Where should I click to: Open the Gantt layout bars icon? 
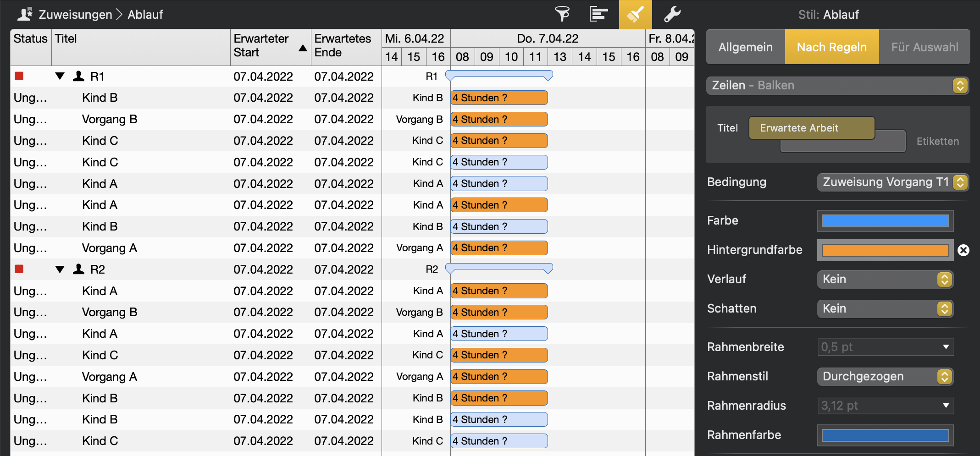pos(598,14)
